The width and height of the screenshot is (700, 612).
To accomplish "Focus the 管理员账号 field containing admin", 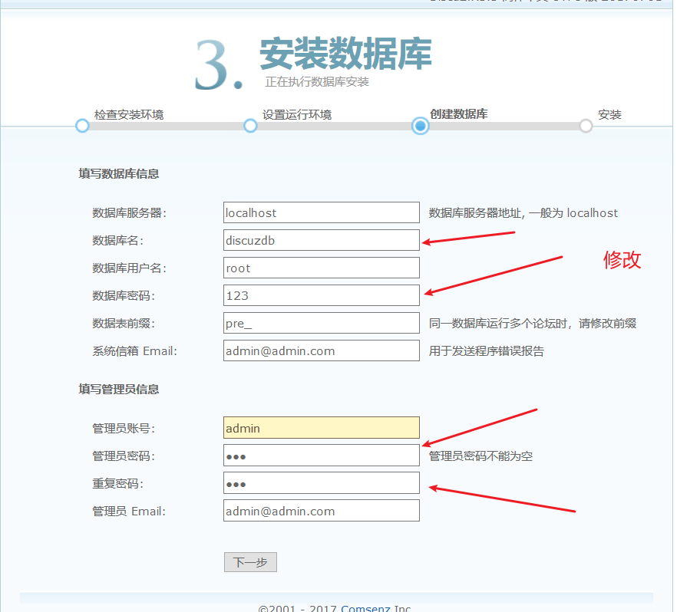I will [x=322, y=428].
